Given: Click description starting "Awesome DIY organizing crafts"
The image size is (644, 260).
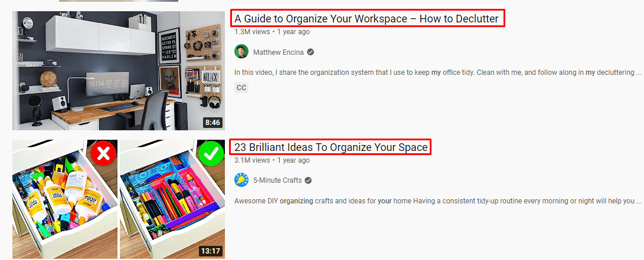Looking at the screenshot, I should [x=438, y=201].
